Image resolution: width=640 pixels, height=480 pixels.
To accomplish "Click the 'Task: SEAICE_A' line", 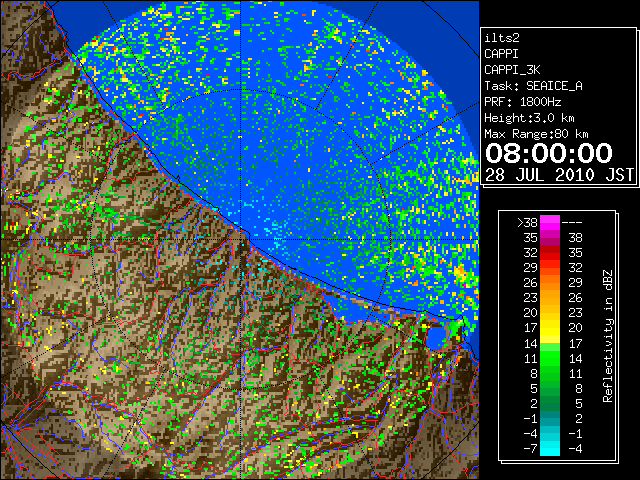I will [533, 86].
